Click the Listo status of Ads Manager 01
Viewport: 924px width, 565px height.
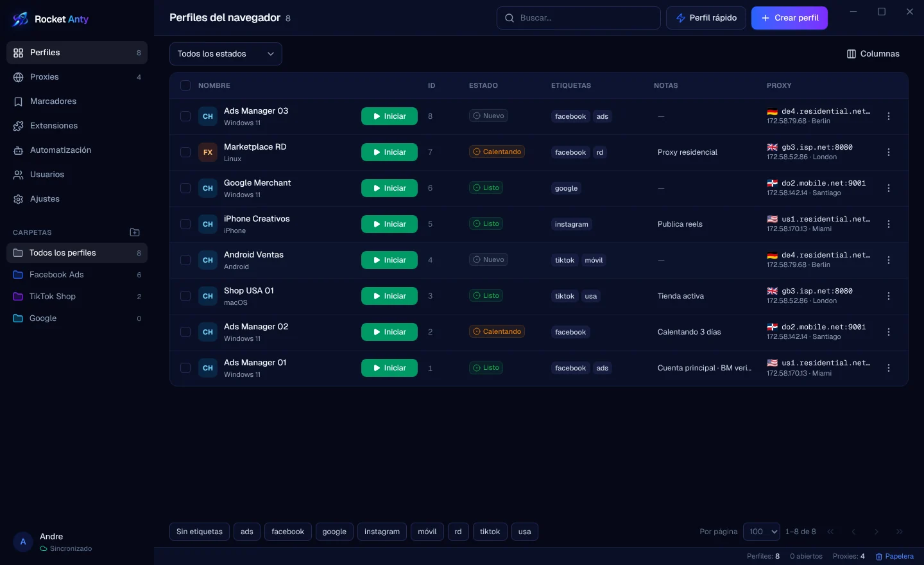486,368
